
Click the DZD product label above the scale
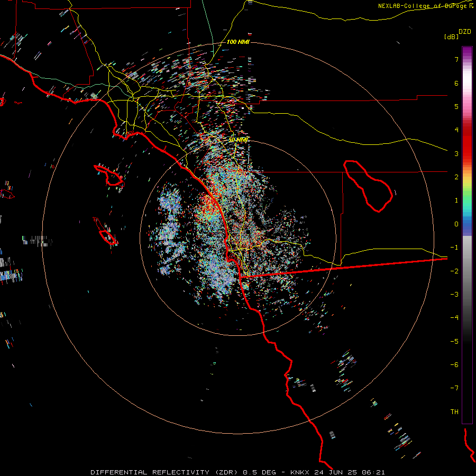(465, 32)
